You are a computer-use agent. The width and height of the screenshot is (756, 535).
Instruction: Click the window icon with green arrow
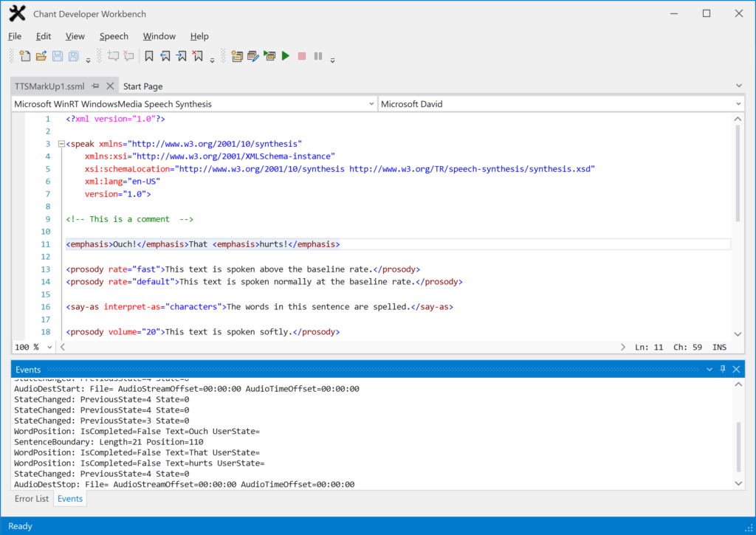point(269,56)
